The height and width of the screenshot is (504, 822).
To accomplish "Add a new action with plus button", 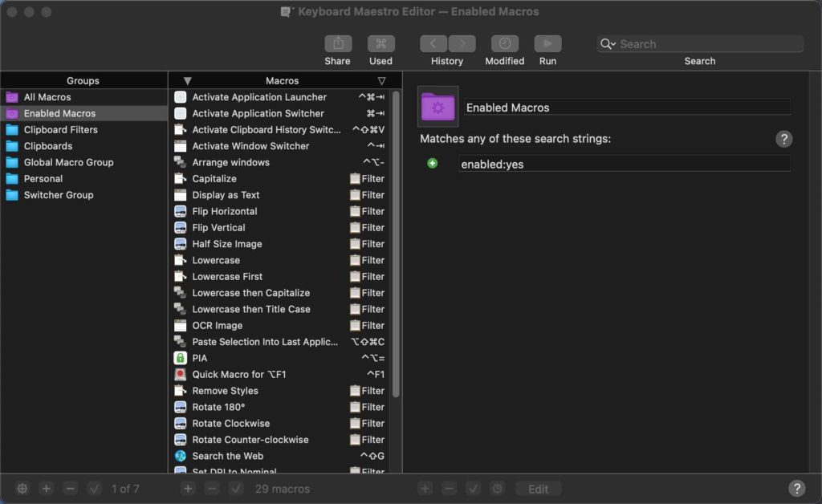I will click(x=425, y=488).
